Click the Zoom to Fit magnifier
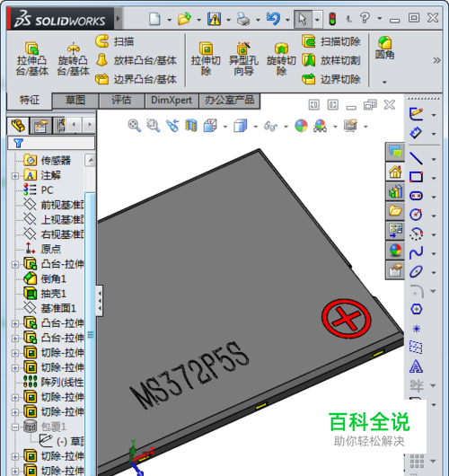The height and width of the screenshot is (476, 449). [x=134, y=126]
